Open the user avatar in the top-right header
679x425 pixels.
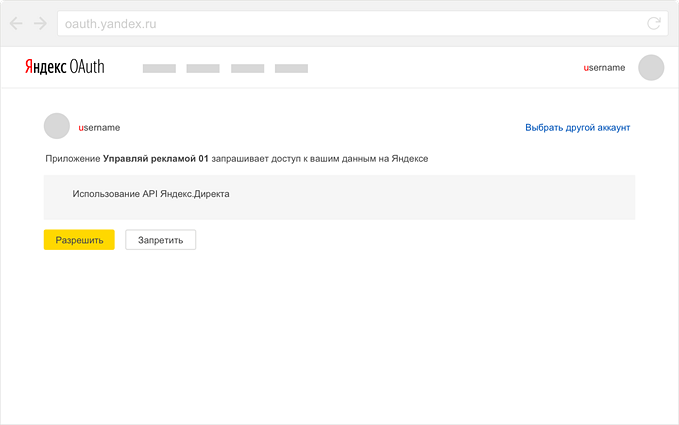[x=651, y=68]
